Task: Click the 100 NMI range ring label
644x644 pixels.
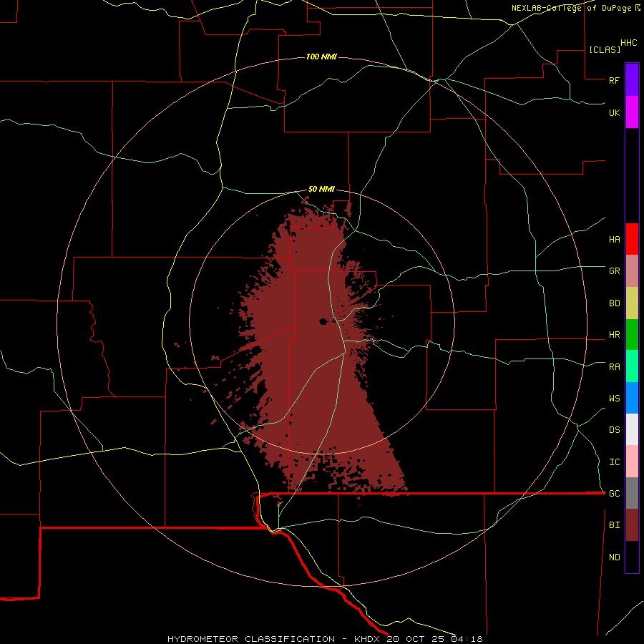Action: click(321, 57)
